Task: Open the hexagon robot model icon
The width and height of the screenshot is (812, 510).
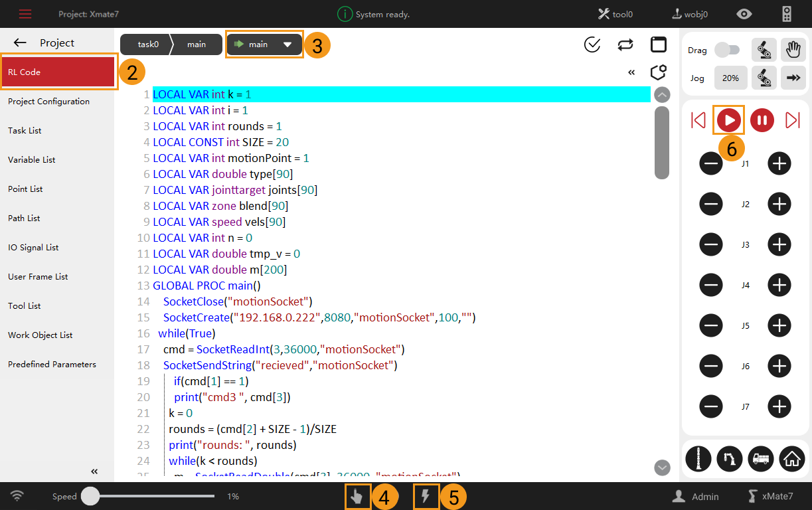Action: tap(658, 72)
